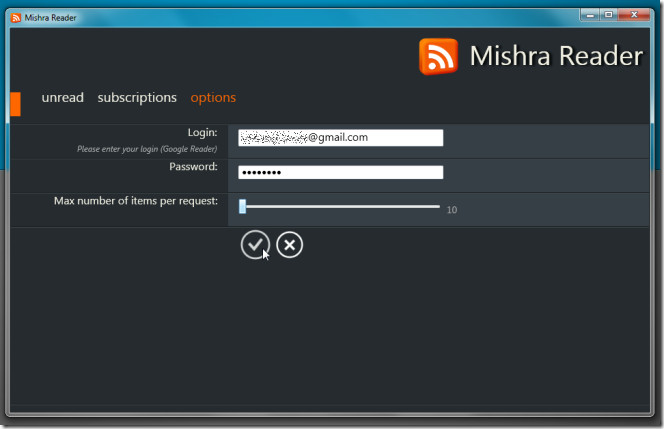Cancel changes with the X circle button
Screen dimensions: 664x429
[x=290, y=245]
